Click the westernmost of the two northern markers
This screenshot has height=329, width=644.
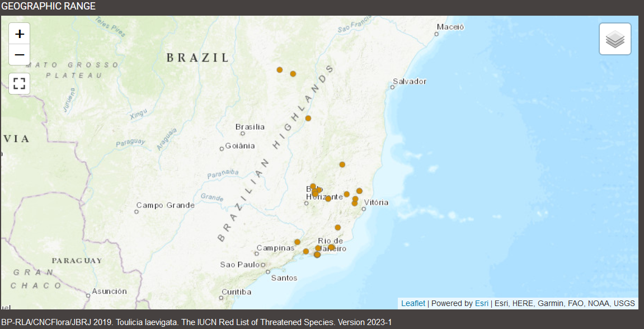click(280, 70)
